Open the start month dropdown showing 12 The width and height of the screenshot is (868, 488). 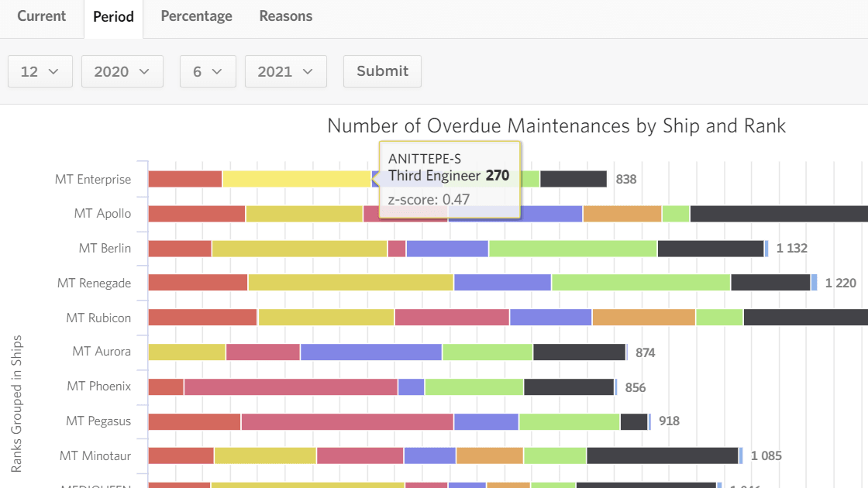point(40,71)
